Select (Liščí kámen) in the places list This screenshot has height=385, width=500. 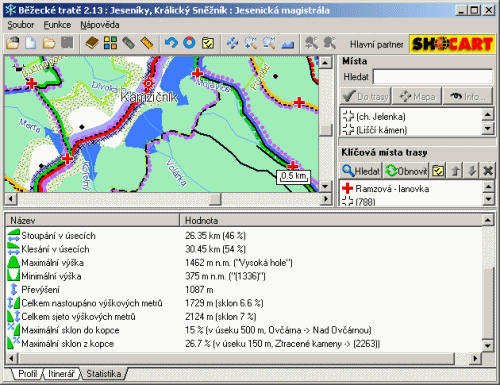(x=410, y=130)
